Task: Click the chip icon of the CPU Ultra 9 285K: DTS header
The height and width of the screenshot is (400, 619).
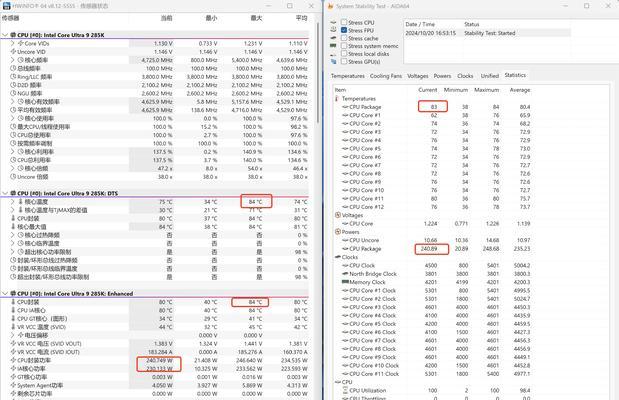Action: [x=13, y=193]
